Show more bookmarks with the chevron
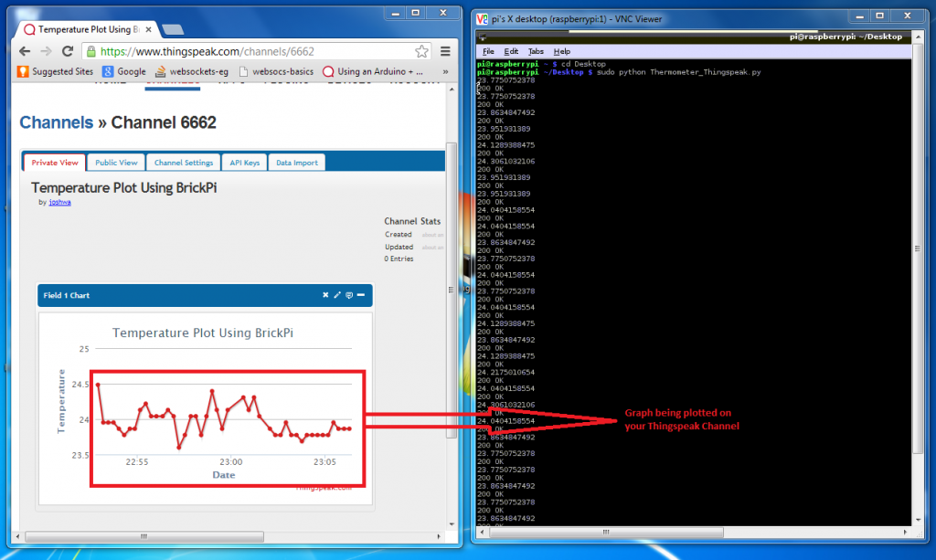 [x=445, y=71]
